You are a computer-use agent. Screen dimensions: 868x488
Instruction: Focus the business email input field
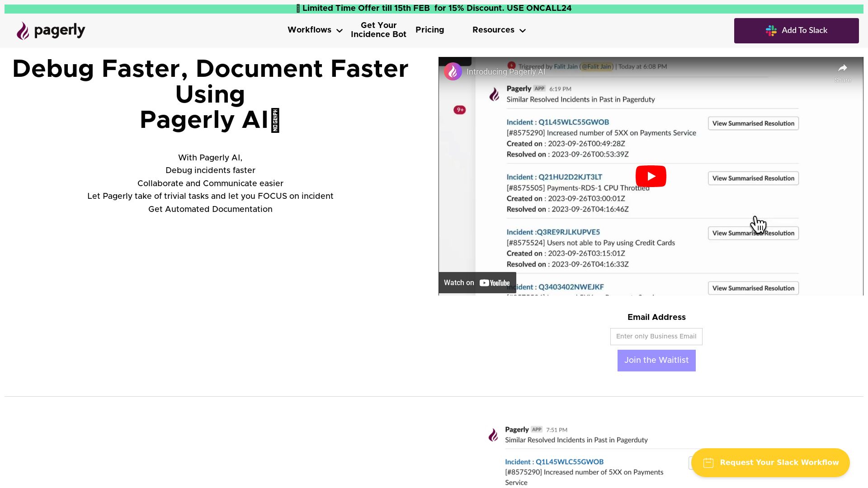pyautogui.click(x=656, y=337)
